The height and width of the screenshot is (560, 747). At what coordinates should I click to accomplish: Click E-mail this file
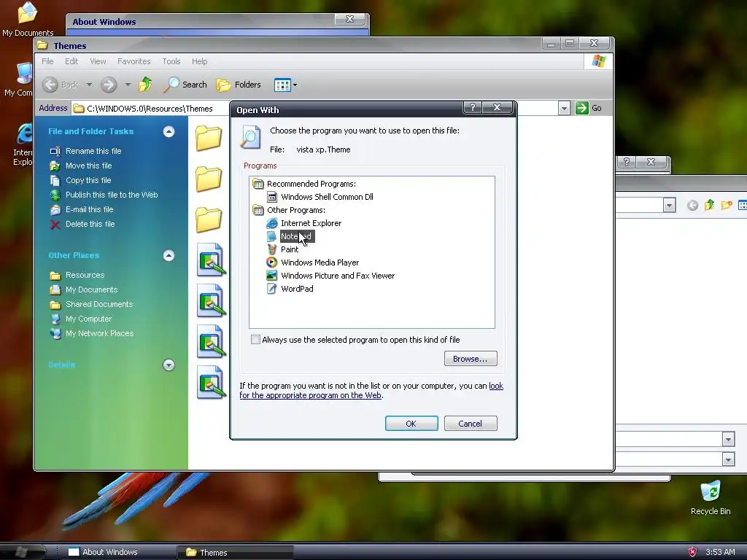(89, 209)
